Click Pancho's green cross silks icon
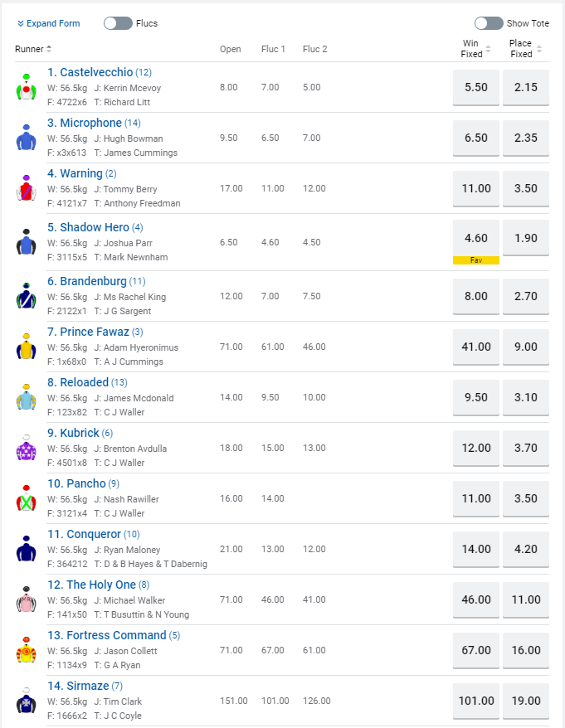 tap(27, 498)
